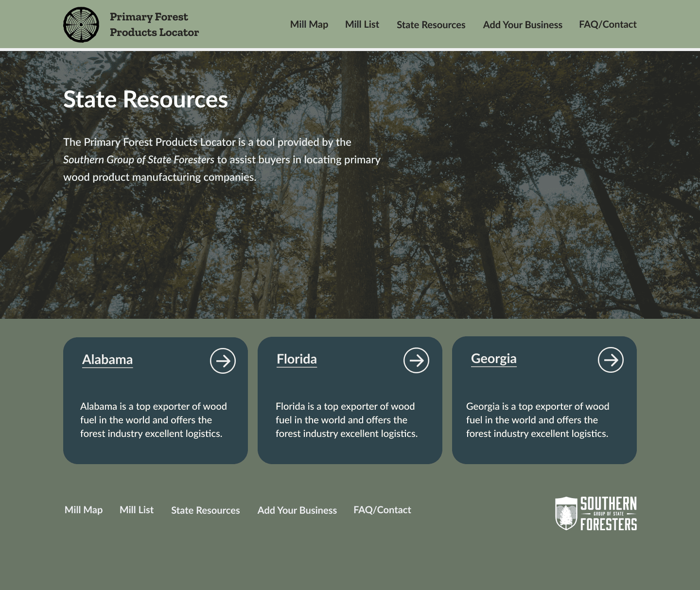This screenshot has height=590, width=700.
Task: Click the Primary Forest Products Locator title
Action: click(x=154, y=24)
